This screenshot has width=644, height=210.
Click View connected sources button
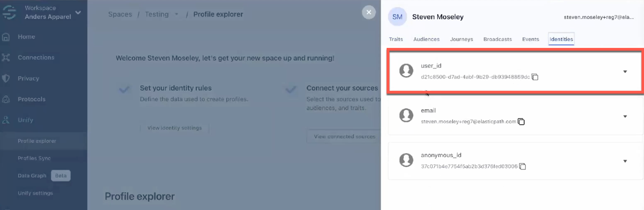(x=344, y=136)
